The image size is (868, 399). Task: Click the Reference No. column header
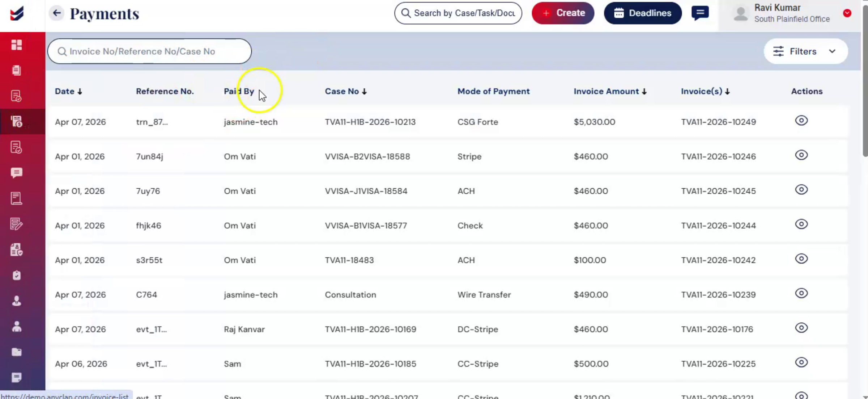[x=165, y=91]
